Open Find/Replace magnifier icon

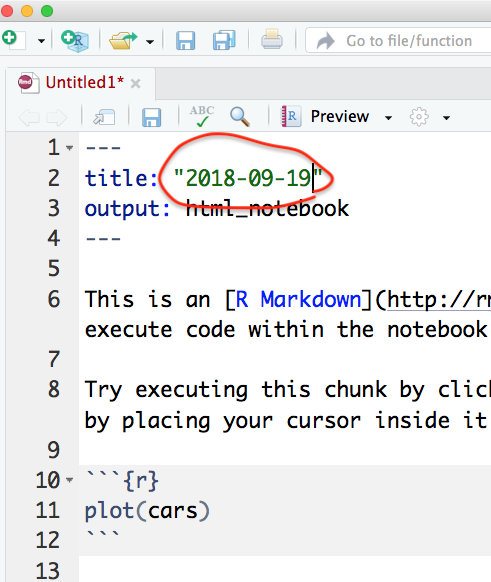(x=240, y=117)
